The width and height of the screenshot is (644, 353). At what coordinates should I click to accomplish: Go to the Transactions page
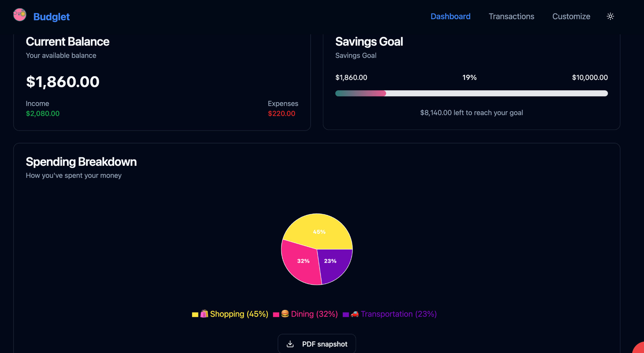[511, 16]
